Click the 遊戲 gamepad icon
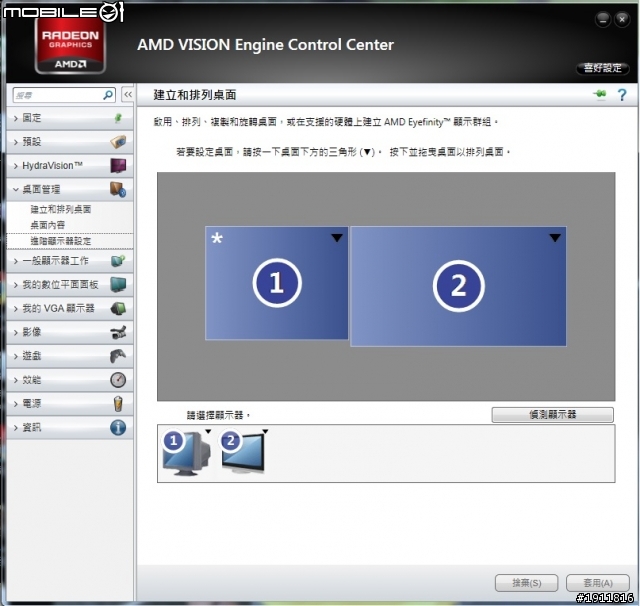Screen dimensions: 640x606 coord(118,356)
